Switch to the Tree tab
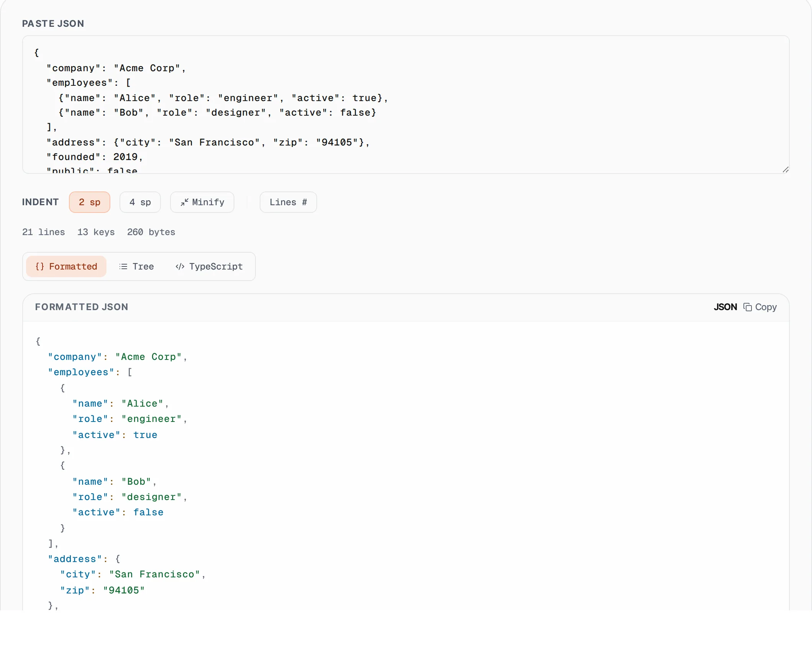Image resolution: width=812 pixels, height=657 pixels. coord(136,266)
